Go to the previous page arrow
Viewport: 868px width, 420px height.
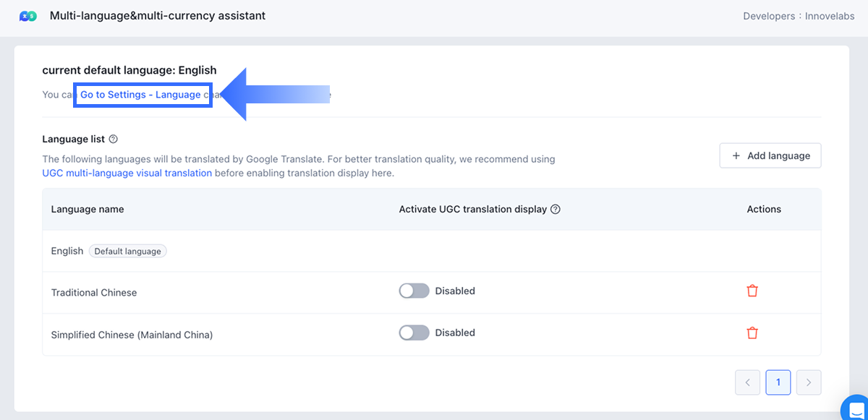(747, 382)
